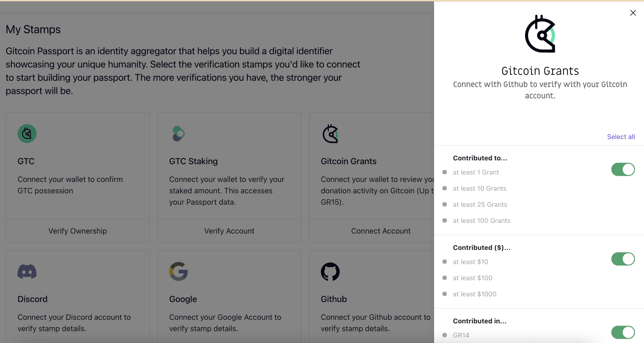Click Verify Ownership on GTC card

[x=78, y=231]
